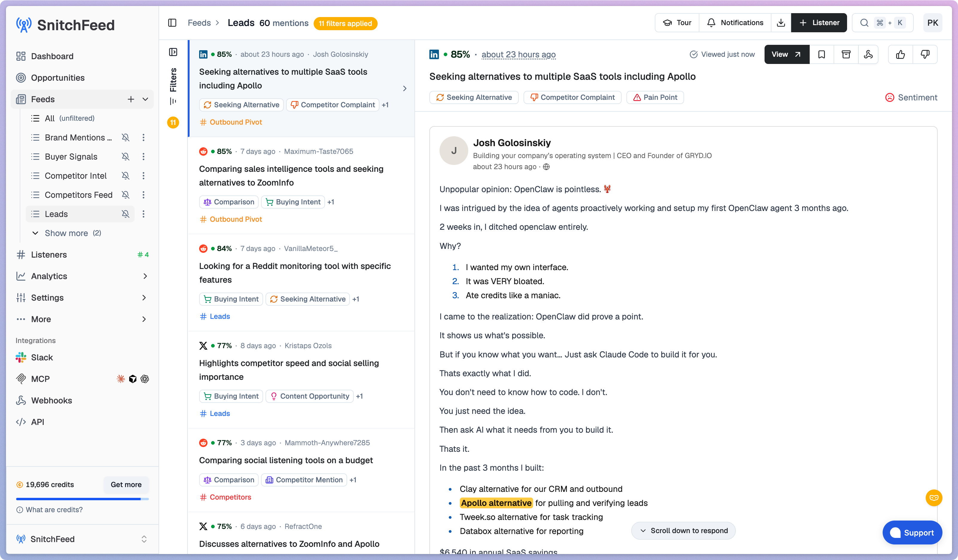Open the SnitchFeed workspace switcher

click(82, 539)
